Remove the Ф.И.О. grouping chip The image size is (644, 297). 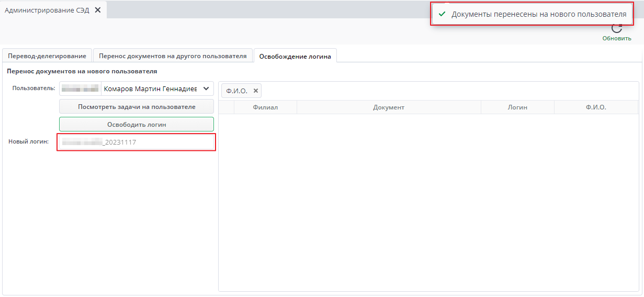[x=256, y=91]
